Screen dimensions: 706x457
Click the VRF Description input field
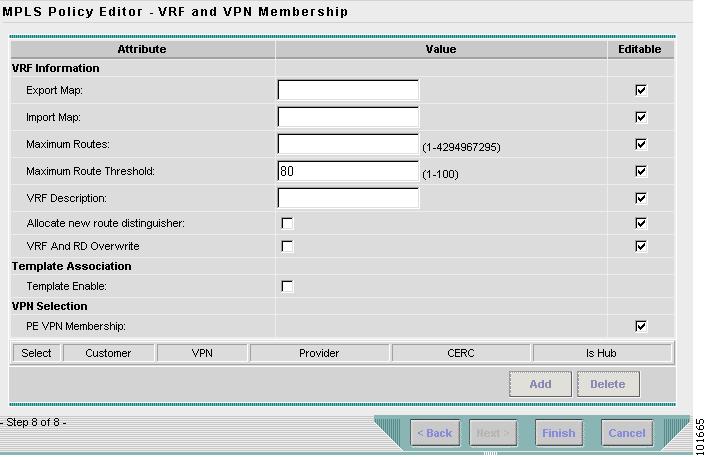[x=348, y=198]
